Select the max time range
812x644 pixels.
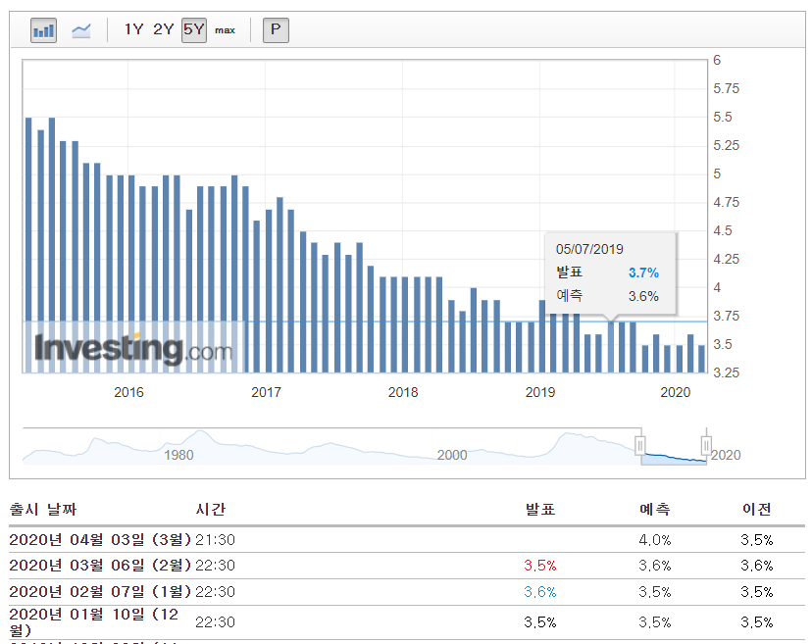point(225,30)
